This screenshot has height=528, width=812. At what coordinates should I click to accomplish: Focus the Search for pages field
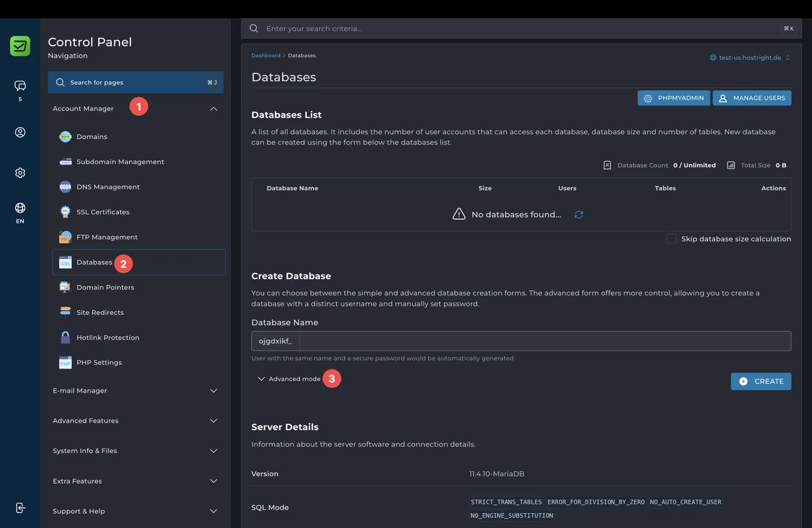[x=135, y=82]
